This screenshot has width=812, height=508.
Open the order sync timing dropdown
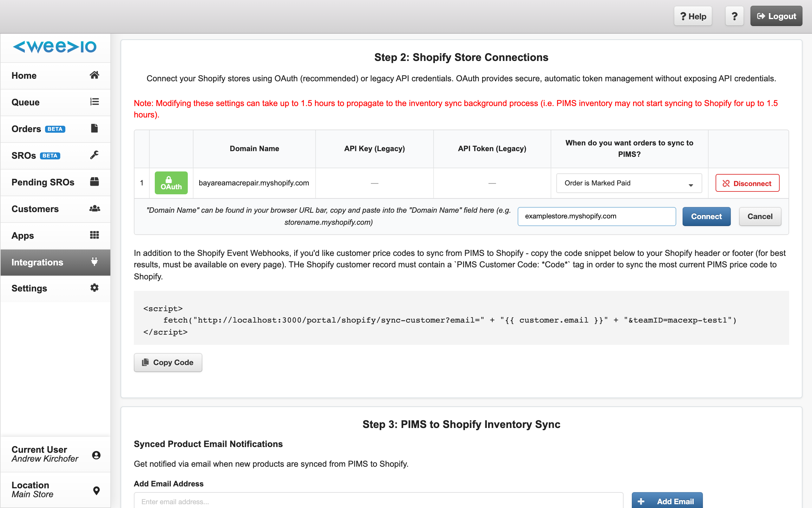(x=629, y=183)
